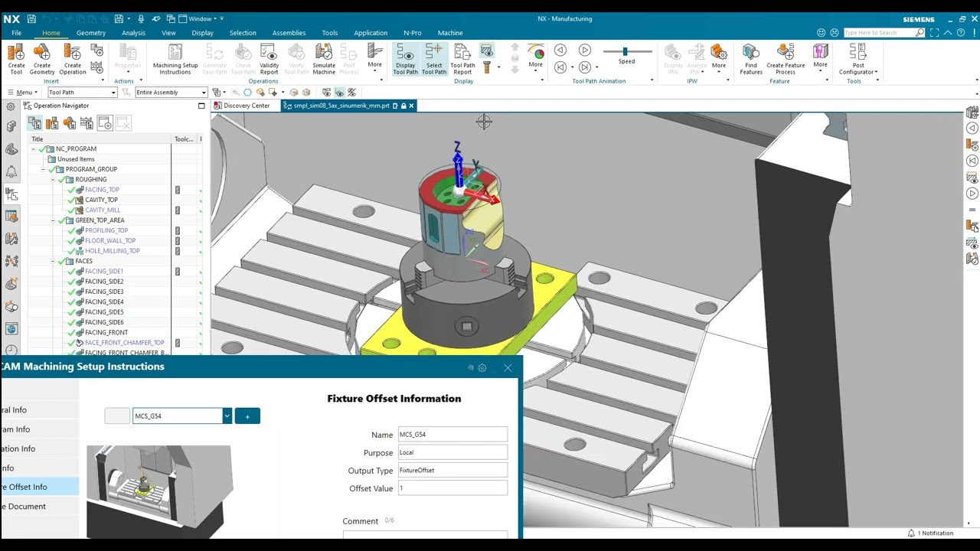Switch to Program Order View icon

coord(34,123)
